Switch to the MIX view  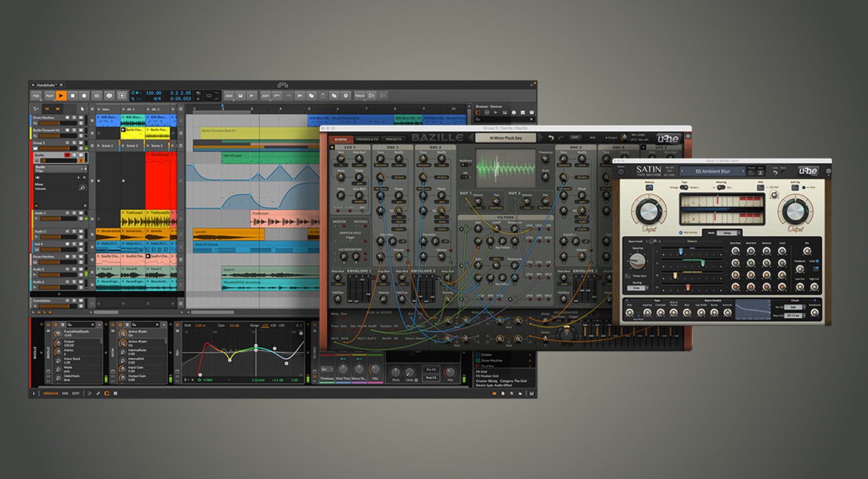click(65, 393)
